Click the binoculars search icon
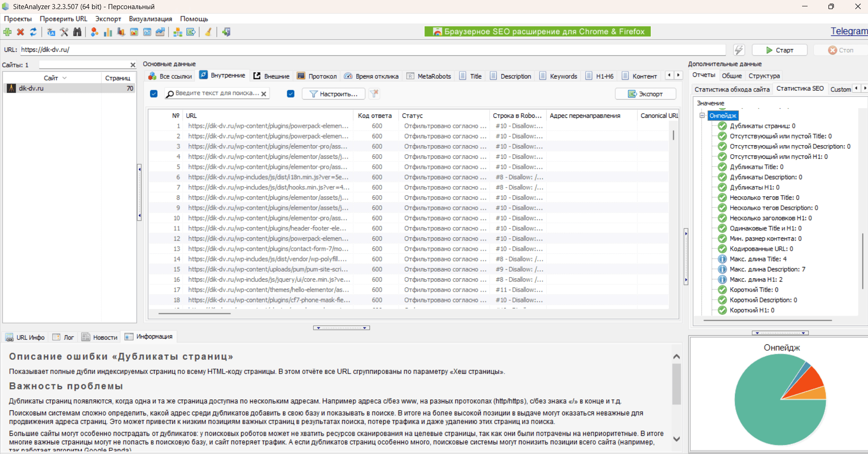This screenshot has height=454, width=868. [77, 32]
